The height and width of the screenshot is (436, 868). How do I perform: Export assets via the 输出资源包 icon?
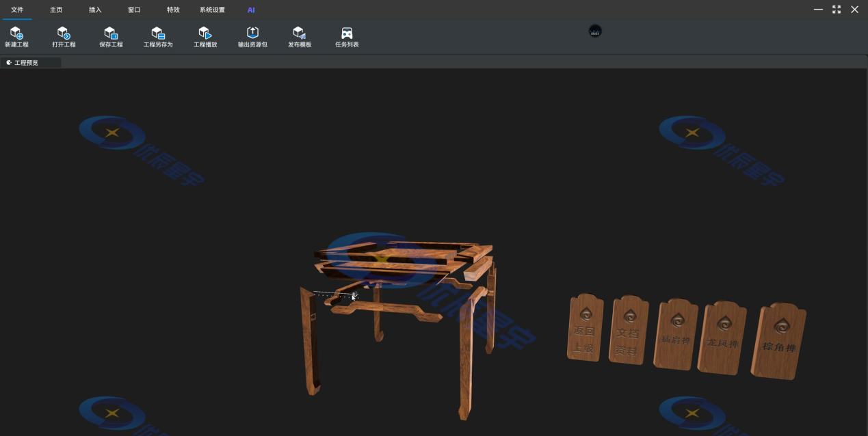coord(252,36)
